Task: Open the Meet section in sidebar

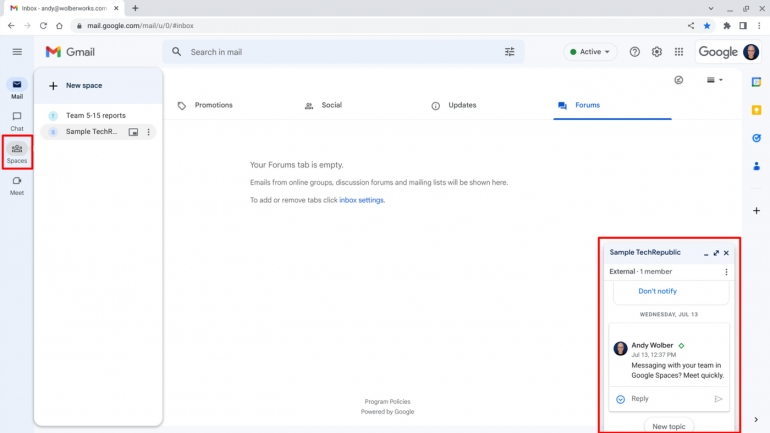Action: coord(17,184)
